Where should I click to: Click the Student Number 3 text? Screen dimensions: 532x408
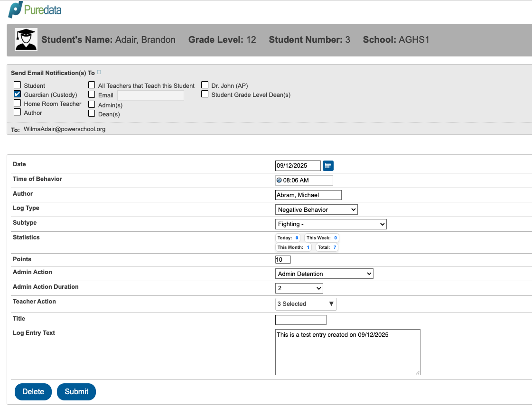point(309,40)
